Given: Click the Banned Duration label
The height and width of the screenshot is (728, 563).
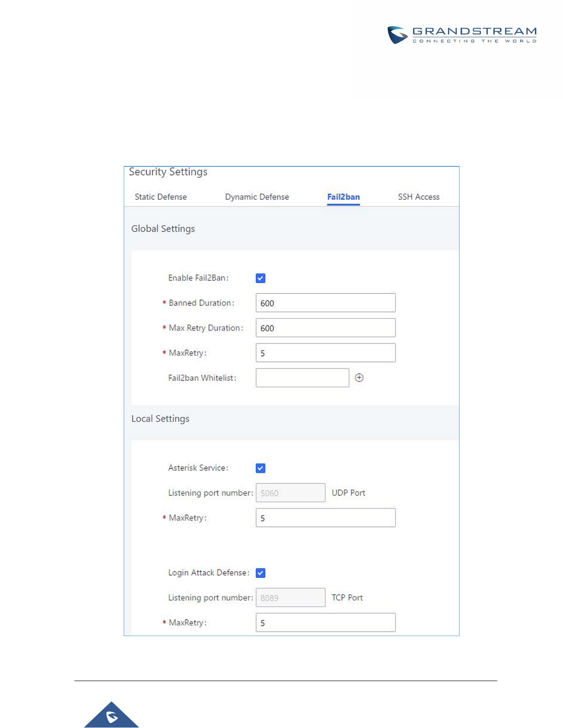Looking at the screenshot, I should tap(201, 303).
